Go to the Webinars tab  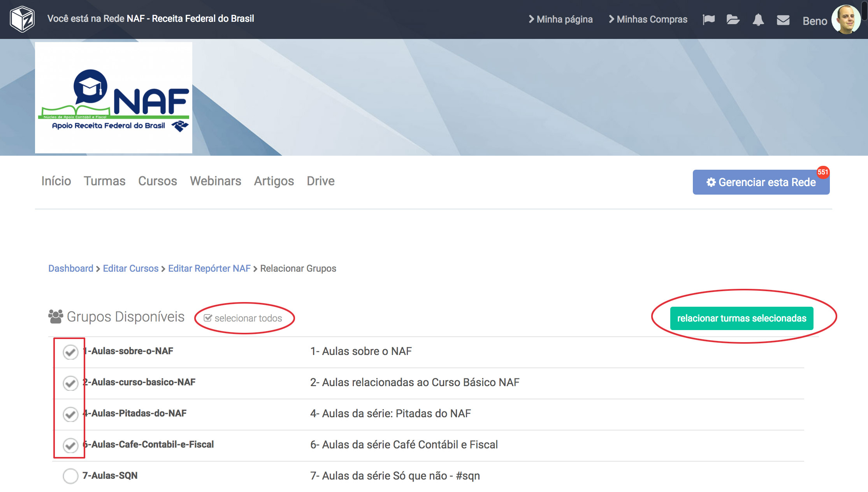[x=215, y=181]
